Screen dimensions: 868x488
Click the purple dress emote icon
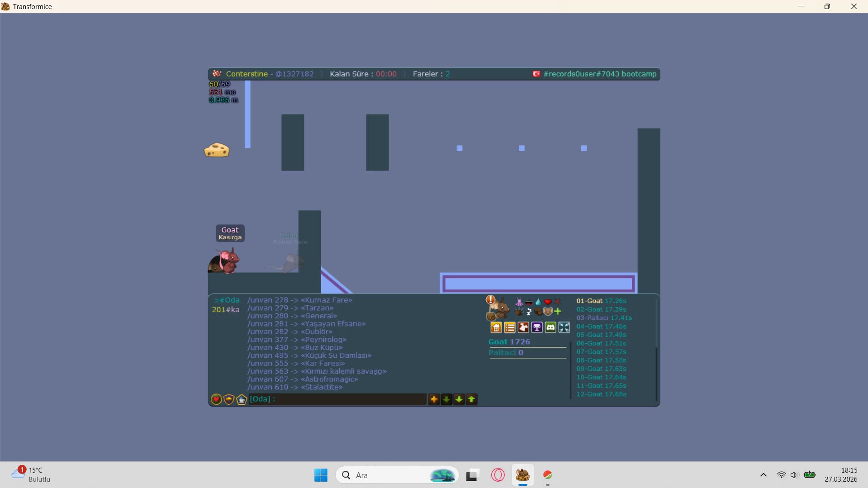click(x=519, y=302)
